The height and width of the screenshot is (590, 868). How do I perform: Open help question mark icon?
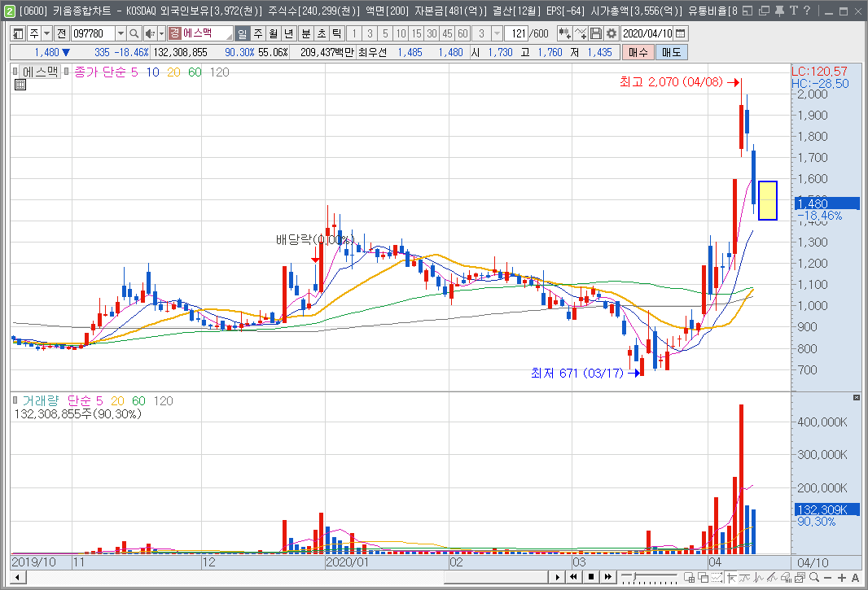[x=807, y=11]
